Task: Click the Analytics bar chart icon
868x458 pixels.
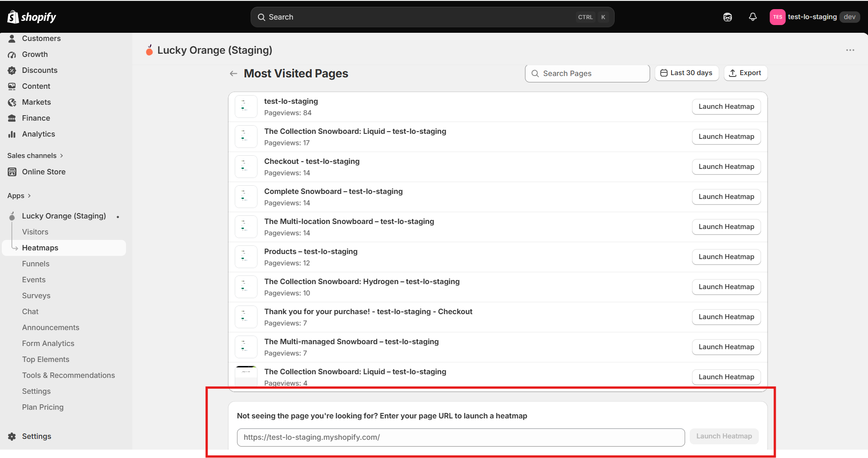Action: pyautogui.click(x=12, y=134)
